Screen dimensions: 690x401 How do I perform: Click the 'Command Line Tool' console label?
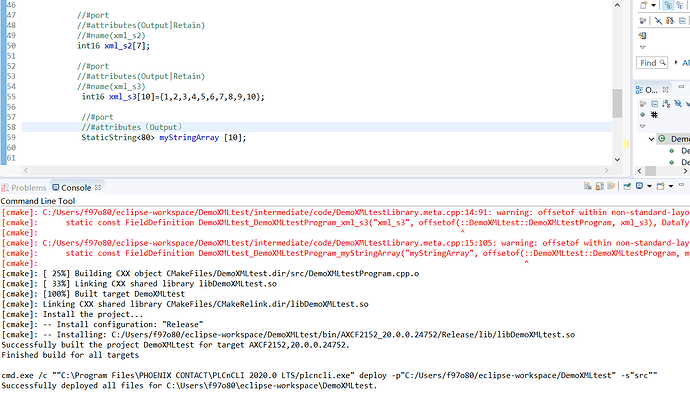pos(38,201)
